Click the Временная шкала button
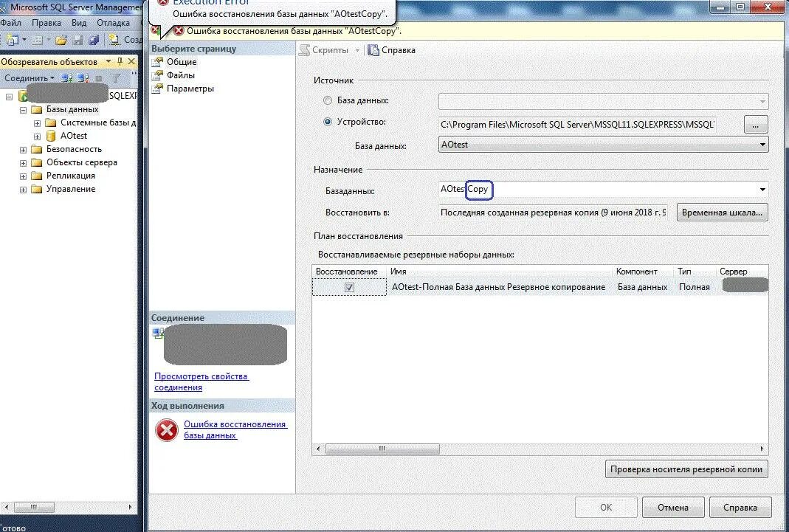 pyautogui.click(x=722, y=213)
